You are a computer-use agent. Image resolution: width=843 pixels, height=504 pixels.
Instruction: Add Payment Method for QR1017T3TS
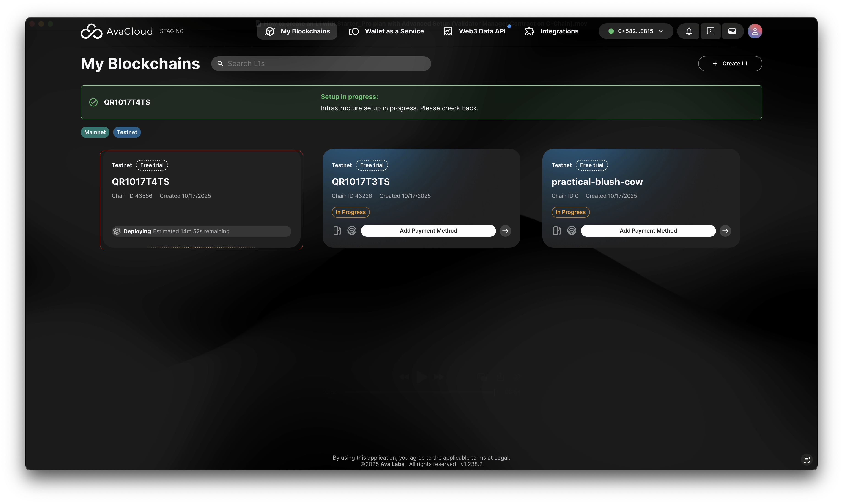pos(428,231)
